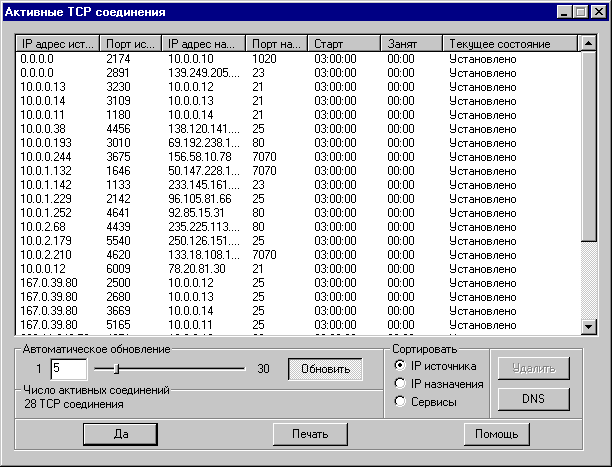Click the Занят column header

tap(412, 45)
